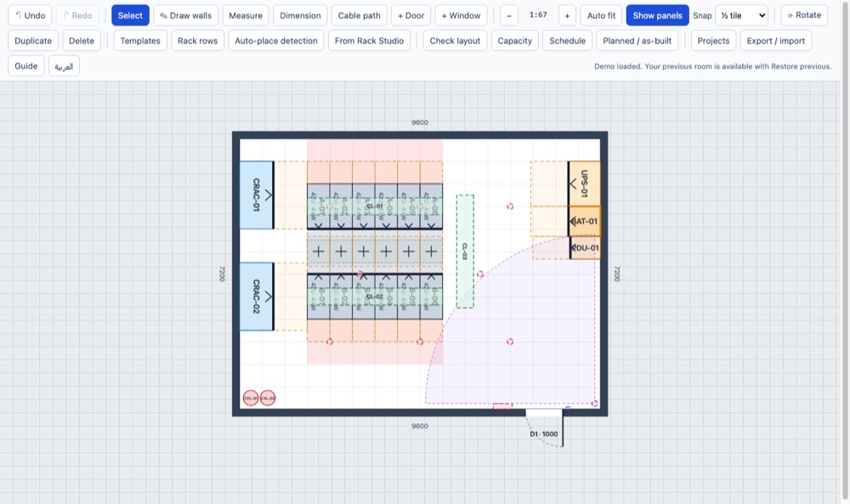850x504 pixels.
Task: Add a door with + Door
Action: click(411, 15)
